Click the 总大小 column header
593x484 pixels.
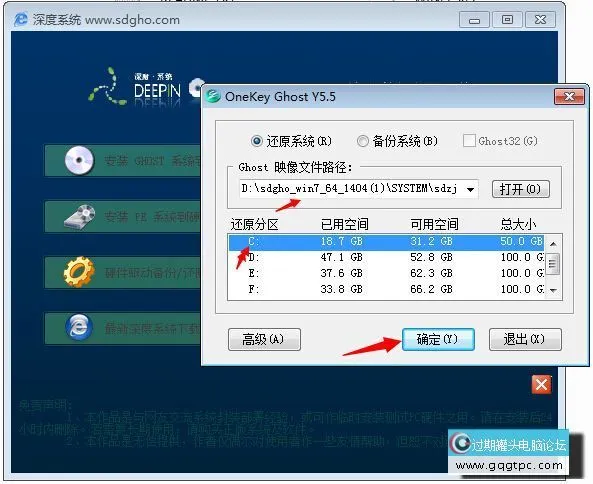click(x=518, y=225)
